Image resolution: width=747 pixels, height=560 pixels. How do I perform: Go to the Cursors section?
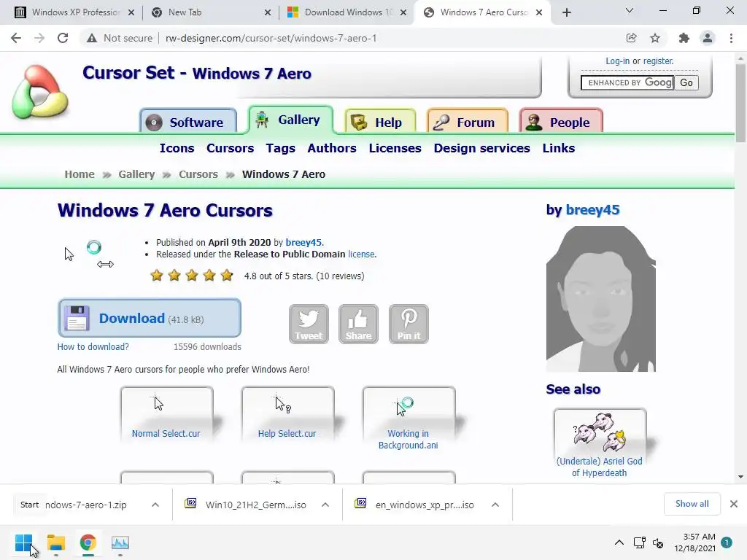(x=230, y=148)
